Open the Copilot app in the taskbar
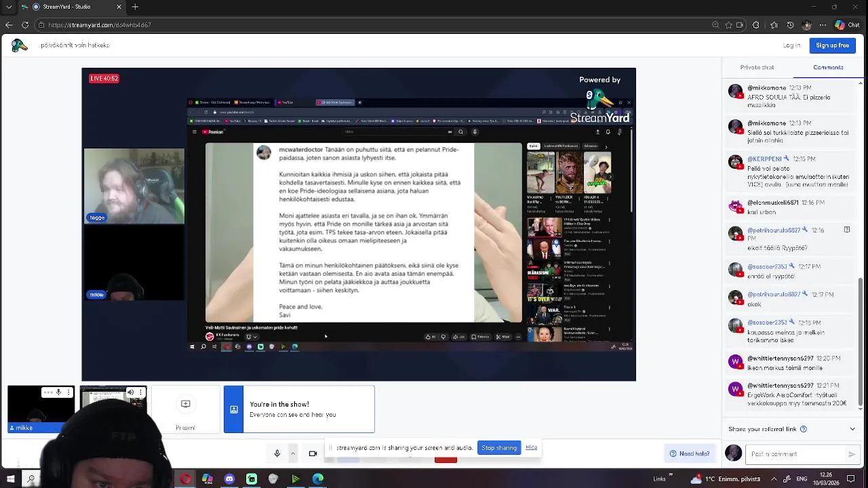The image size is (868, 488). (x=208, y=479)
